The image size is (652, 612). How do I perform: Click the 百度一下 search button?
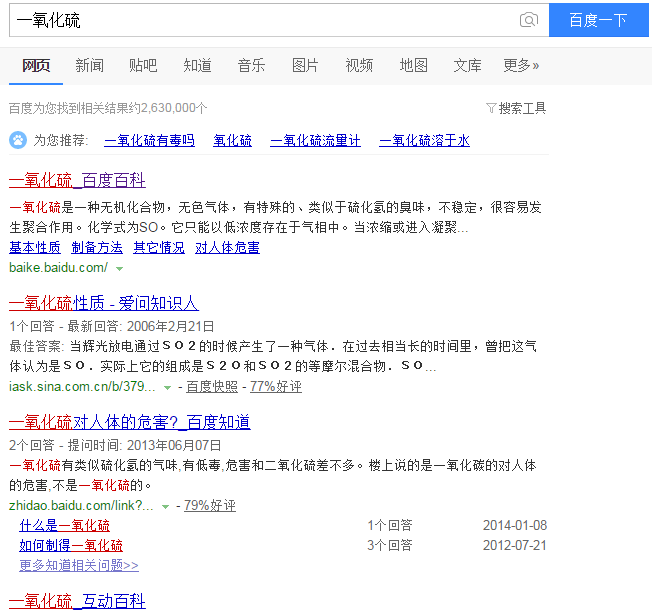click(x=598, y=20)
